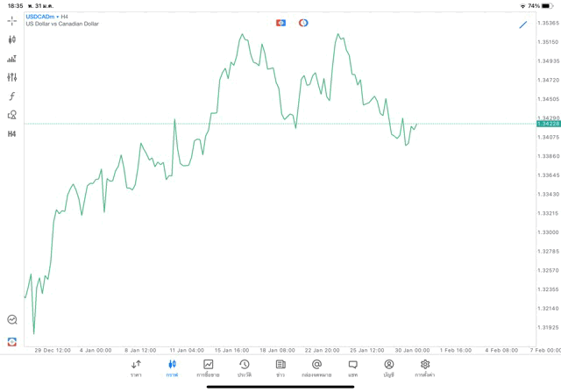Open the objects and shapes tool
Viewport: 561px width, 392px height.
11,115
